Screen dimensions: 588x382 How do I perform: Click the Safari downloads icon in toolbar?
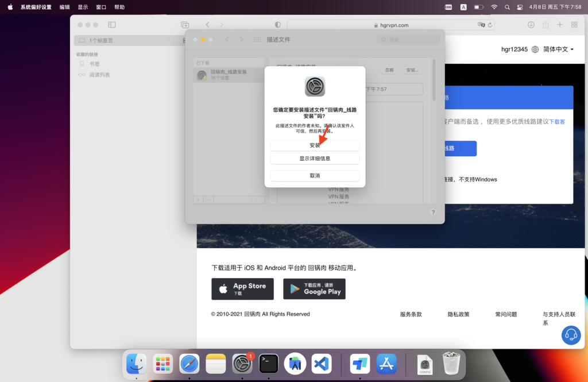531,25
